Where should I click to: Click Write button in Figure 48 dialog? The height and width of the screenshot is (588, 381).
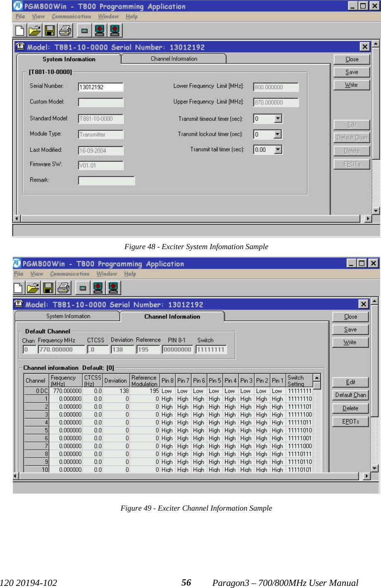click(352, 85)
